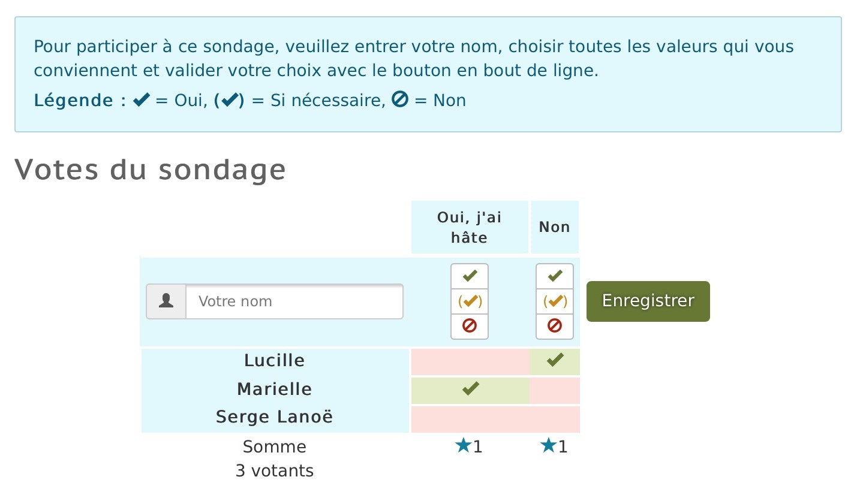Click the "Non" column header
The image size is (857, 504).
(554, 227)
